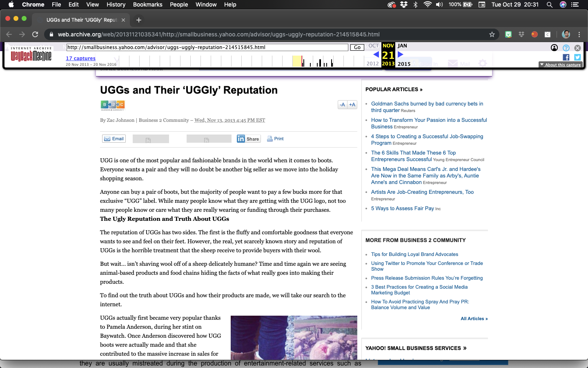Bookmark this page with the star icon
Image resolution: width=588 pixels, height=368 pixels.
click(492, 34)
